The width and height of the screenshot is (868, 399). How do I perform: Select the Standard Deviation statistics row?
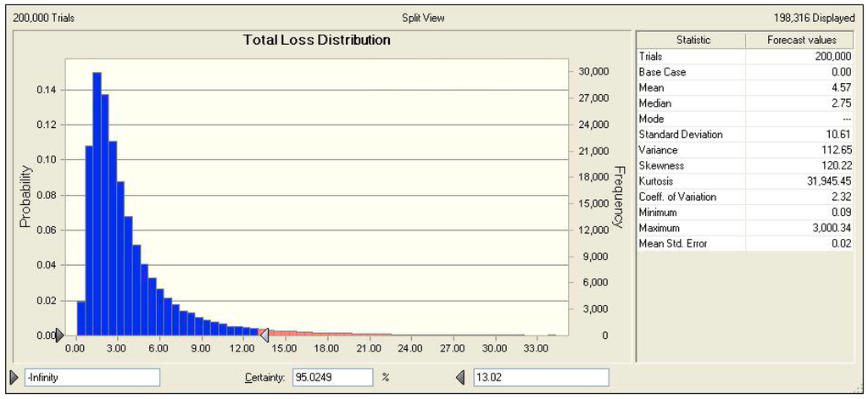coord(746,134)
